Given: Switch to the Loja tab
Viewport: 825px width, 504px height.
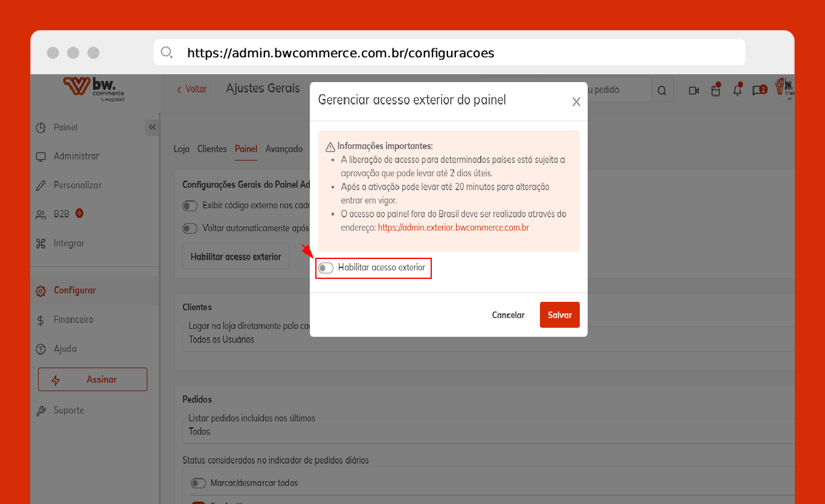Looking at the screenshot, I should point(182,149).
